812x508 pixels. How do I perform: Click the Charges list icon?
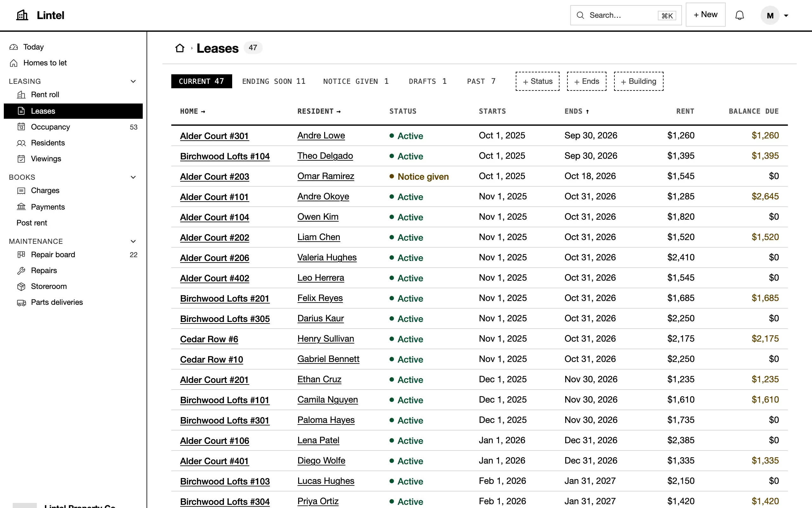click(21, 191)
